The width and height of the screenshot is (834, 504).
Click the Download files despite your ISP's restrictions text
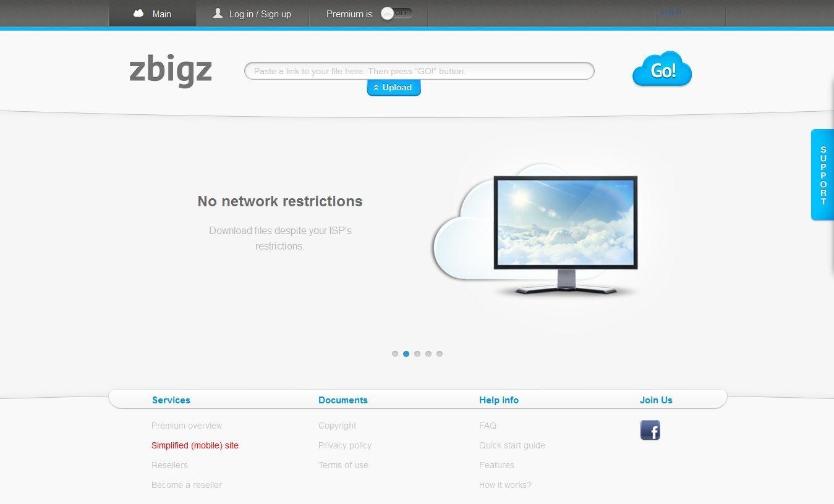[x=280, y=238]
